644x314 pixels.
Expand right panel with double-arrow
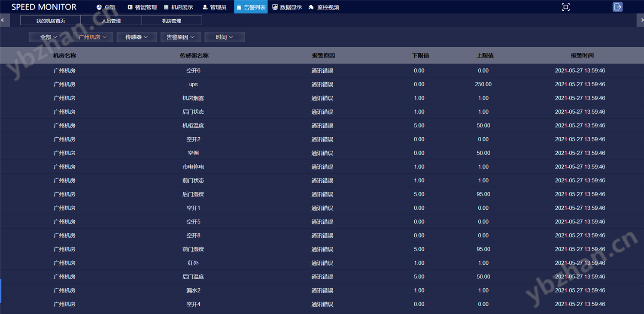pyautogui.click(x=641, y=20)
